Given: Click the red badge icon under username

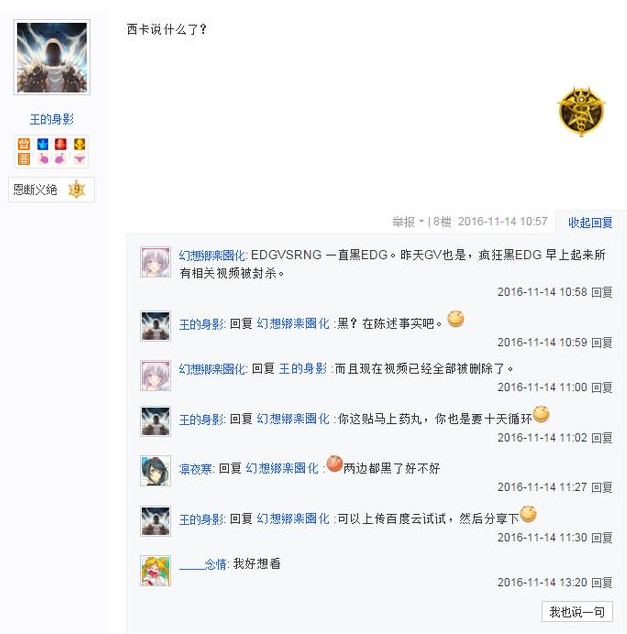Looking at the screenshot, I should [x=61, y=144].
